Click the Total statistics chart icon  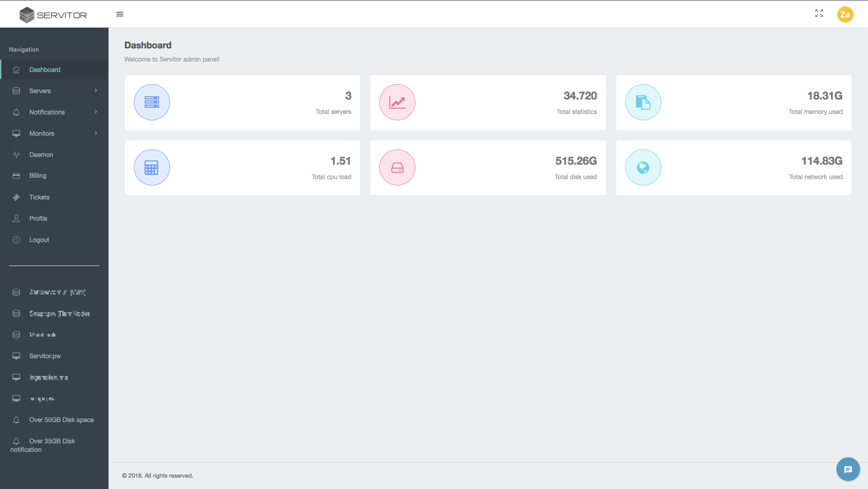(x=397, y=102)
